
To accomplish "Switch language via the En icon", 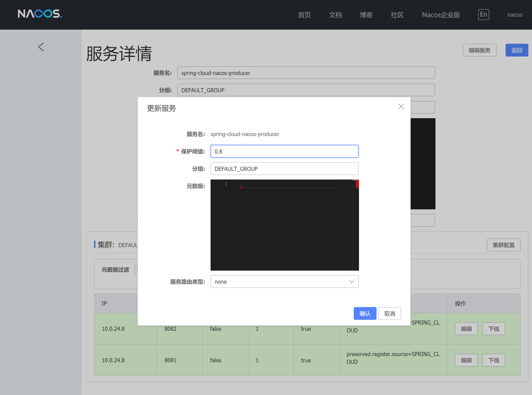I will pyautogui.click(x=483, y=14).
